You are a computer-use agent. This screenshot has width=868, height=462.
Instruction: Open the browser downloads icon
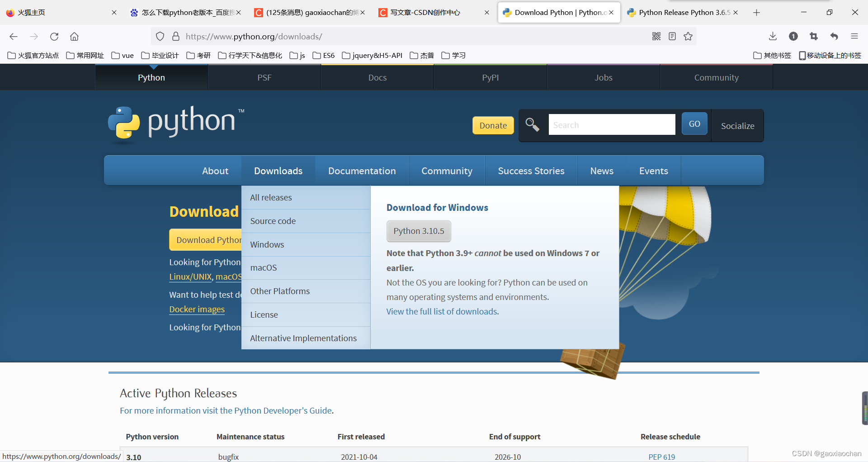tap(773, 36)
